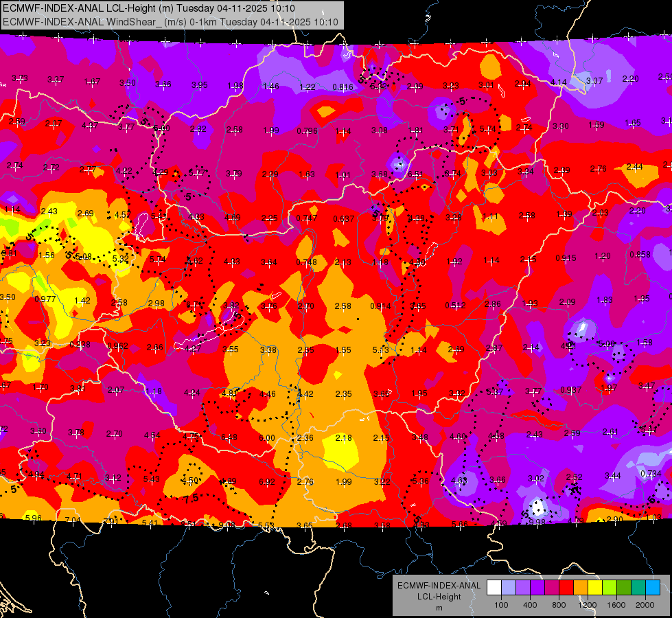
Task: Click the wind shear value 0.238
Action: click(x=80, y=345)
